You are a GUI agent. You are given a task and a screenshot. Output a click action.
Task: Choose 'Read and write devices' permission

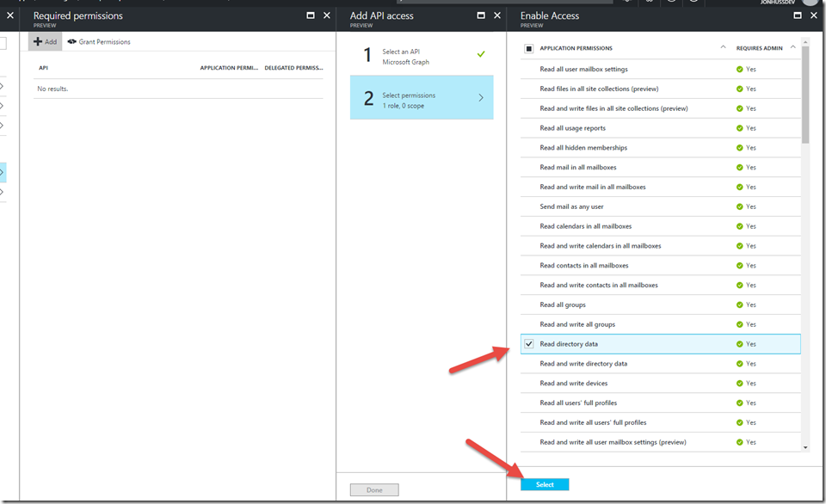pyautogui.click(x=573, y=384)
